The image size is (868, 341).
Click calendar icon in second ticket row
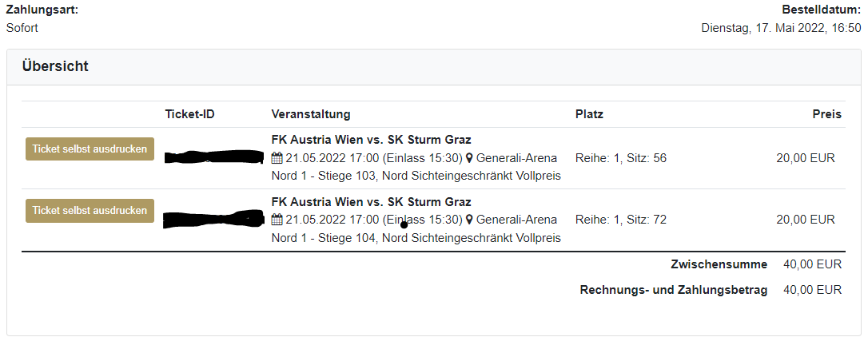pos(277,220)
